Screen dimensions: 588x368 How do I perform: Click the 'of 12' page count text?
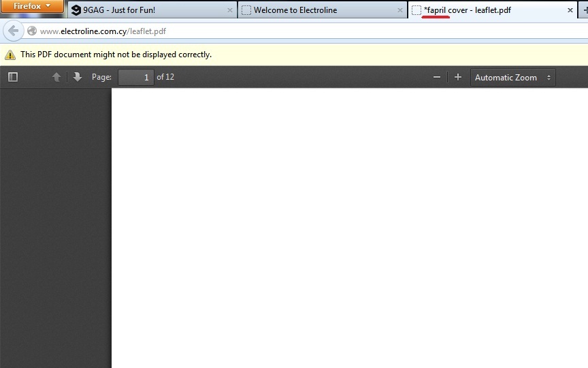click(x=165, y=77)
